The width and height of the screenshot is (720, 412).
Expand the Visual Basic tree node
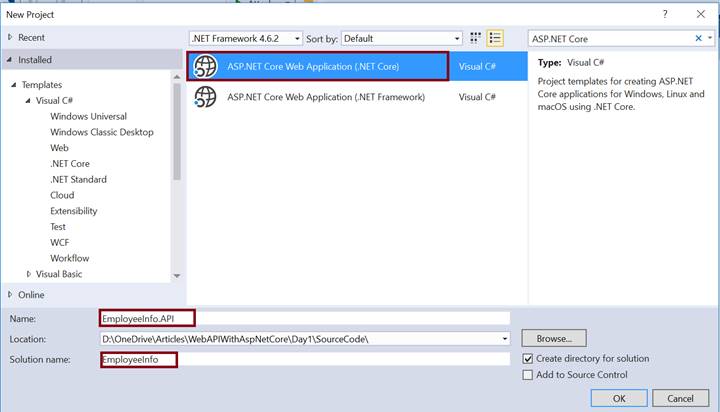29,274
